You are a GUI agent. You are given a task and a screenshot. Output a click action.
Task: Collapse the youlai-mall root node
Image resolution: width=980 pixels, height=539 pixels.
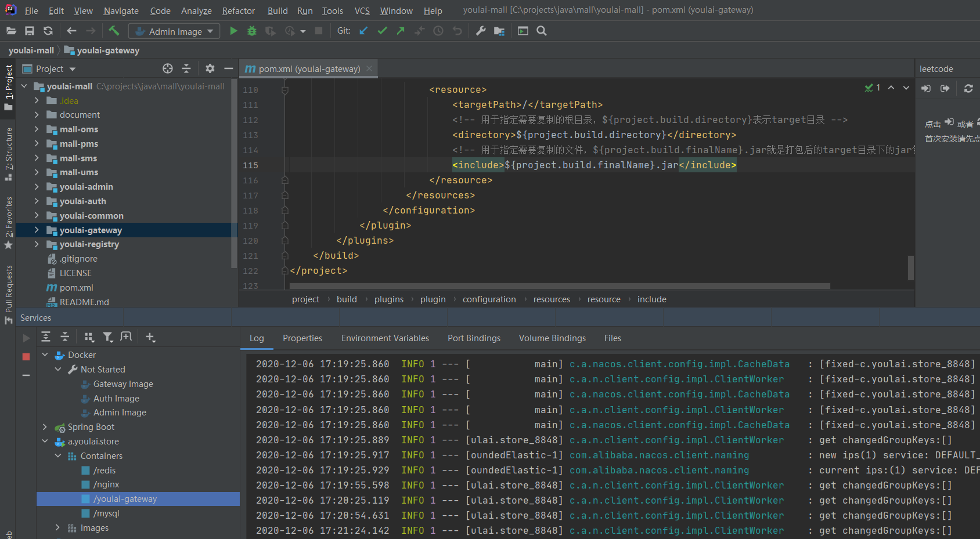(x=24, y=86)
